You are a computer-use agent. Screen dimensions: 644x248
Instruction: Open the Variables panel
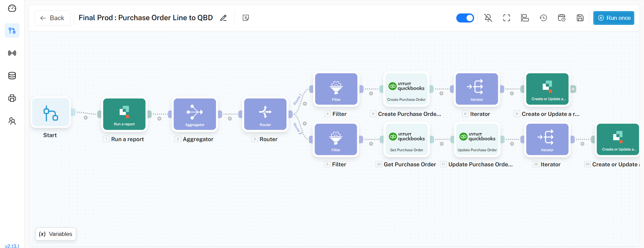click(56, 234)
